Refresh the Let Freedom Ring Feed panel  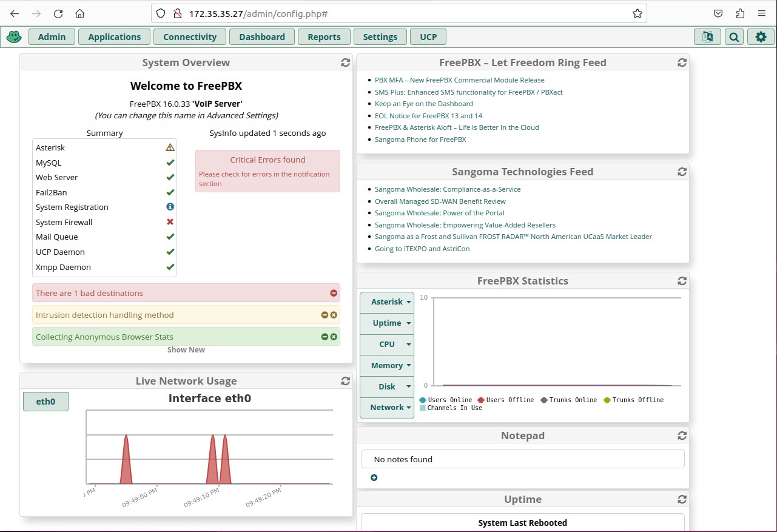(682, 62)
